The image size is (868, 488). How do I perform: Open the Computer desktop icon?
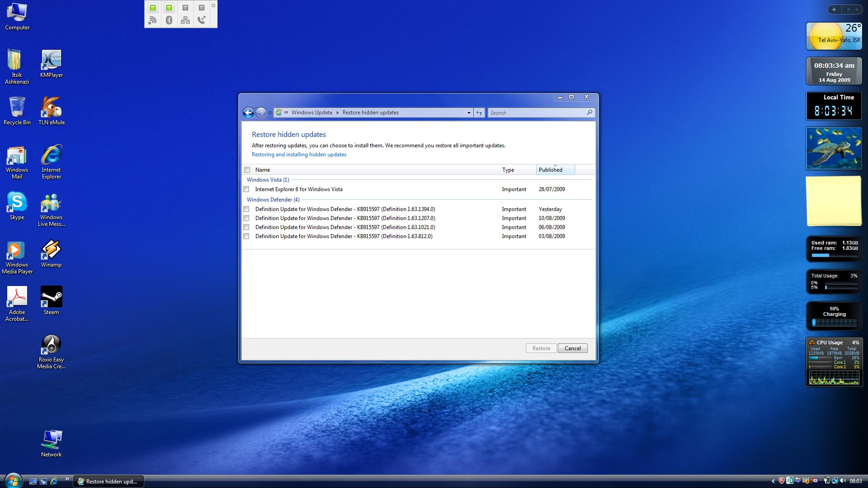point(17,16)
